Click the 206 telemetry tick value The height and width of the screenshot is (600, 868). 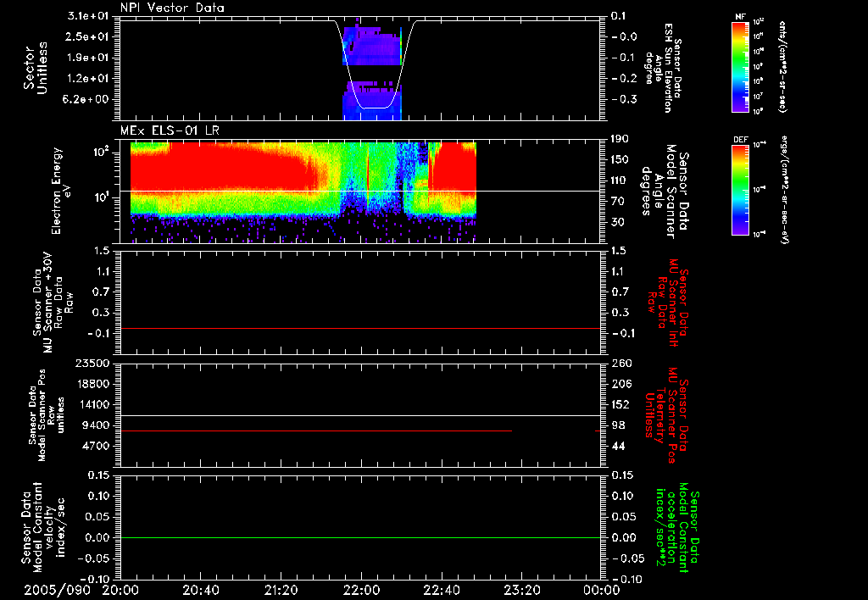(621, 384)
